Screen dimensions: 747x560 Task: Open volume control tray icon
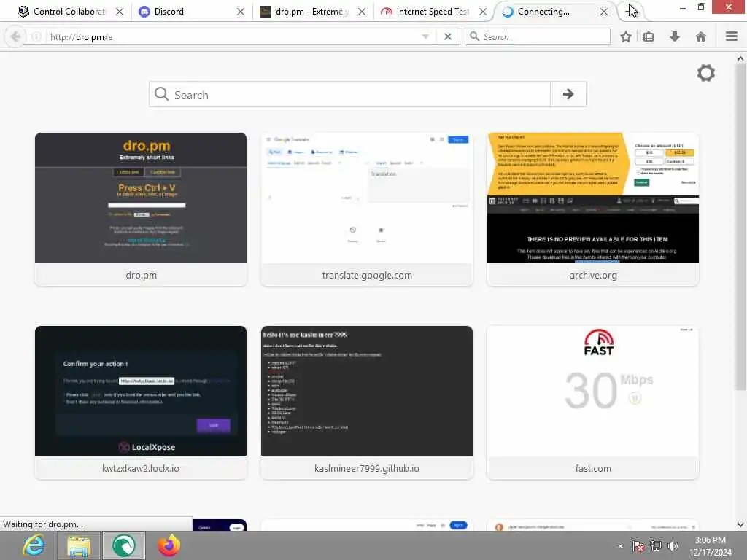673,546
